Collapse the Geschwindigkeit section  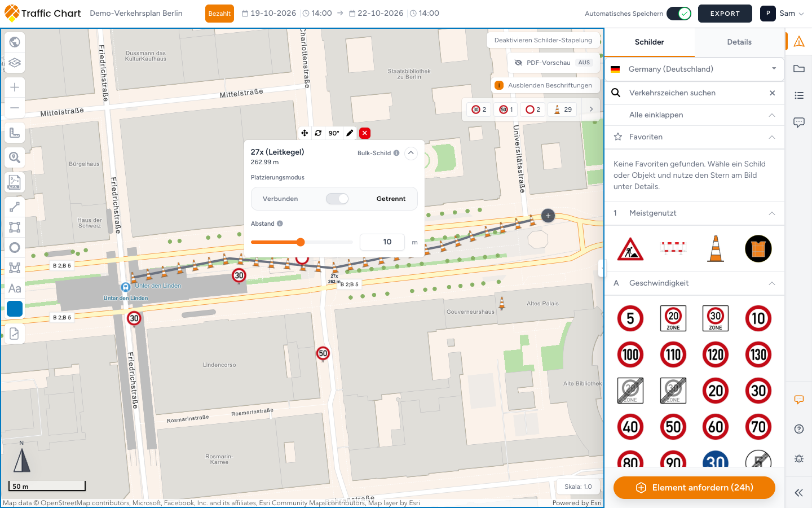pos(772,283)
